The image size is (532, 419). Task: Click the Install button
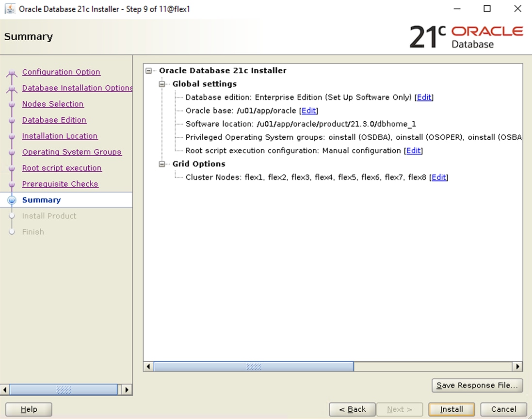click(451, 409)
